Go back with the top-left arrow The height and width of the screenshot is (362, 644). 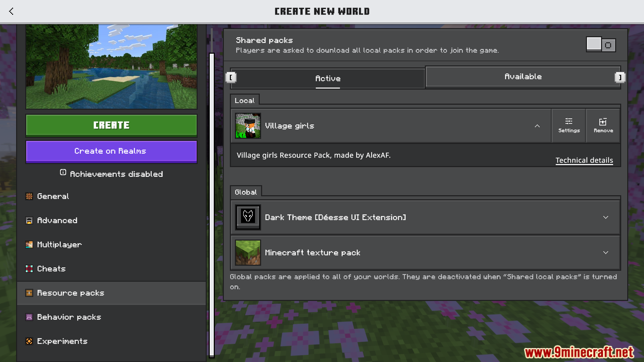[11, 11]
